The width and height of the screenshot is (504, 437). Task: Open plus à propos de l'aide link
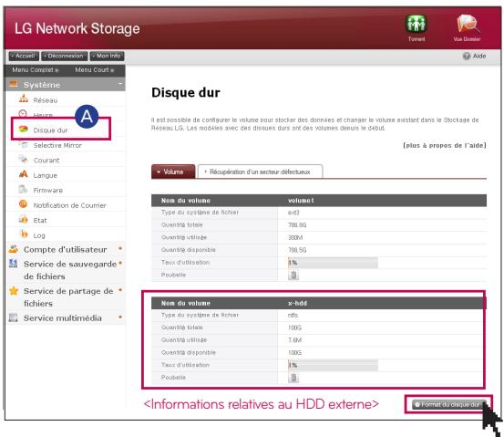click(x=445, y=145)
